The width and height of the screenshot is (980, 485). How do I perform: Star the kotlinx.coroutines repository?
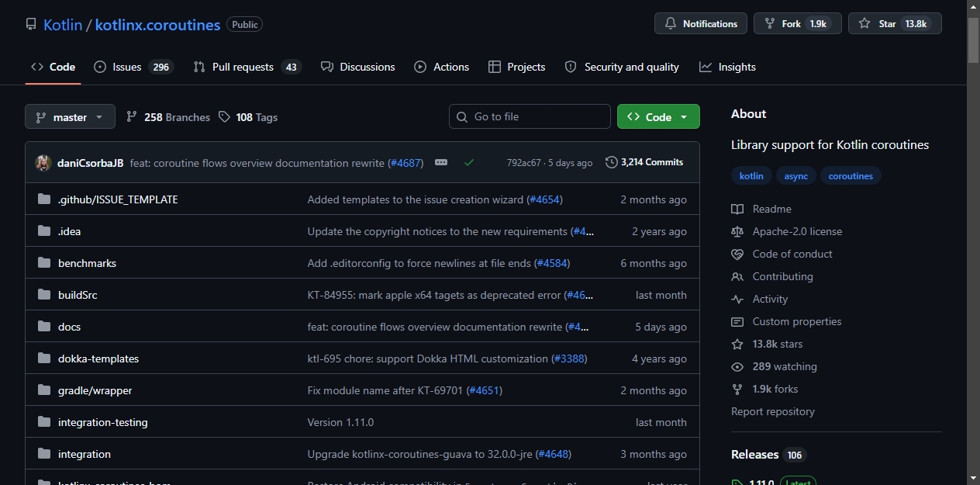[x=895, y=23]
